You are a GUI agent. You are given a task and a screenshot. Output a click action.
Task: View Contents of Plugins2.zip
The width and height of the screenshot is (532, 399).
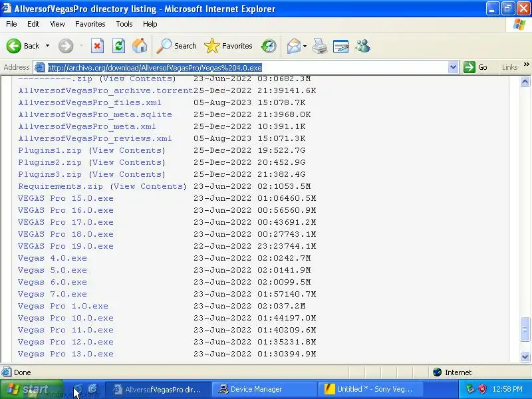[127, 162]
